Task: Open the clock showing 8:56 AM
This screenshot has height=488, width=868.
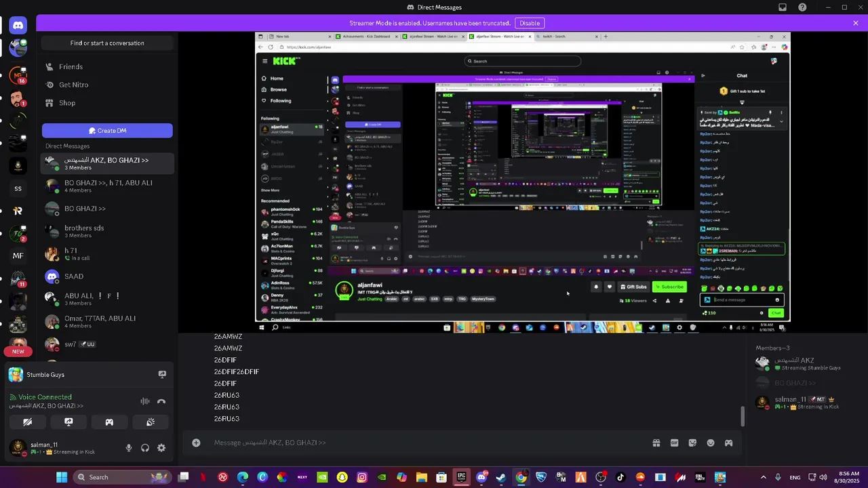Action: (848, 477)
